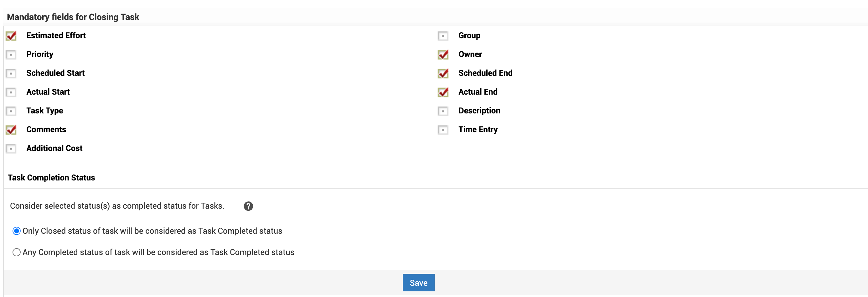Image resolution: width=868 pixels, height=297 pixels.
Task: Click the Task Completion Status heading
Action: [51, 178]
